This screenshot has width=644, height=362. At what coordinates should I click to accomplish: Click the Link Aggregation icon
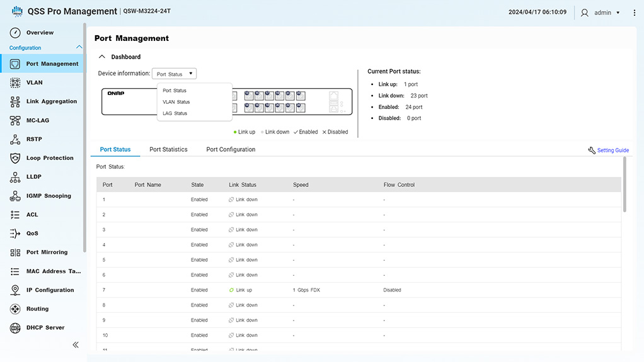click(x=15, y=101)
